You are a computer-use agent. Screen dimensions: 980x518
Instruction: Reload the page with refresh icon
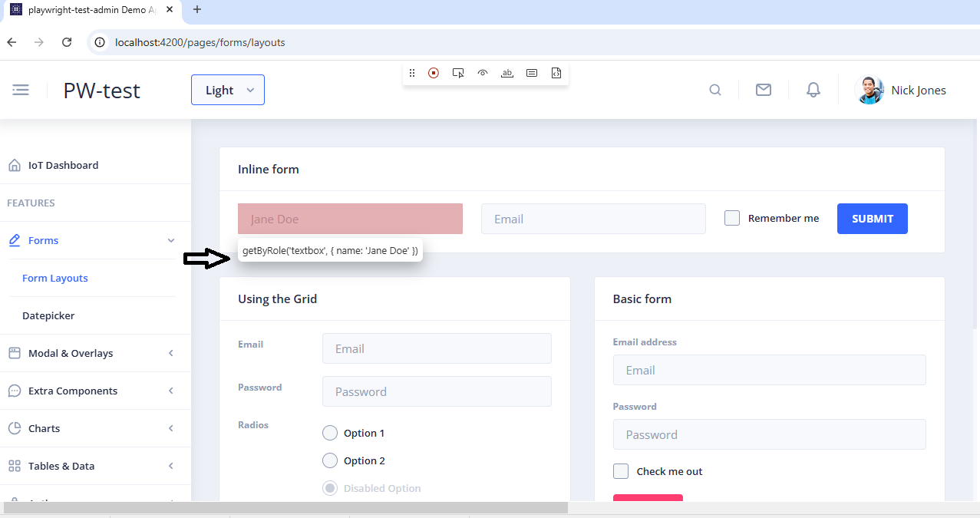coord(67,42)
